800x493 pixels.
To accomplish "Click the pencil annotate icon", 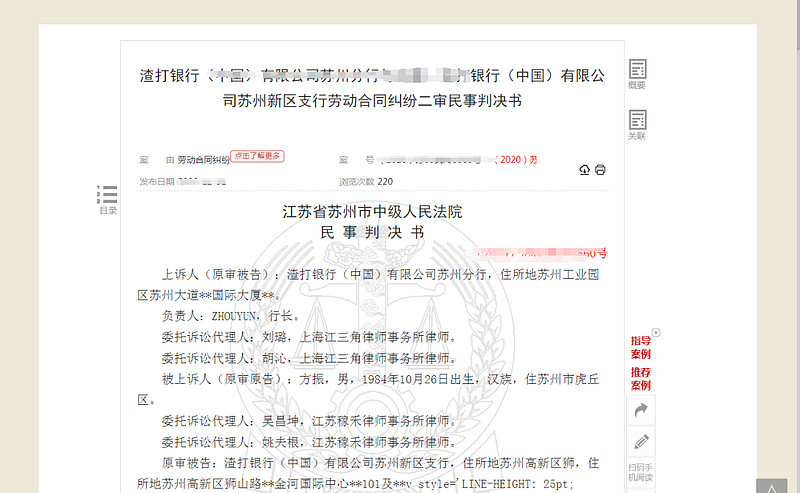I will (641, 441).
